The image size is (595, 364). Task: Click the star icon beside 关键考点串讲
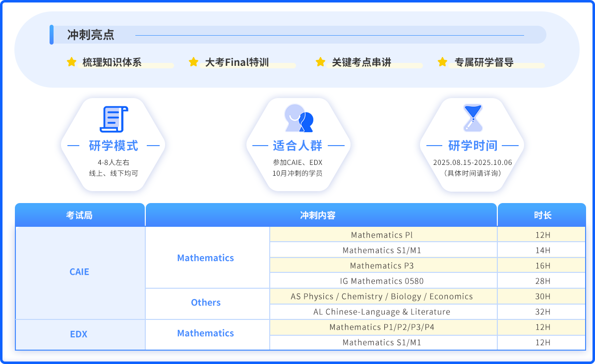pos(320,62)
